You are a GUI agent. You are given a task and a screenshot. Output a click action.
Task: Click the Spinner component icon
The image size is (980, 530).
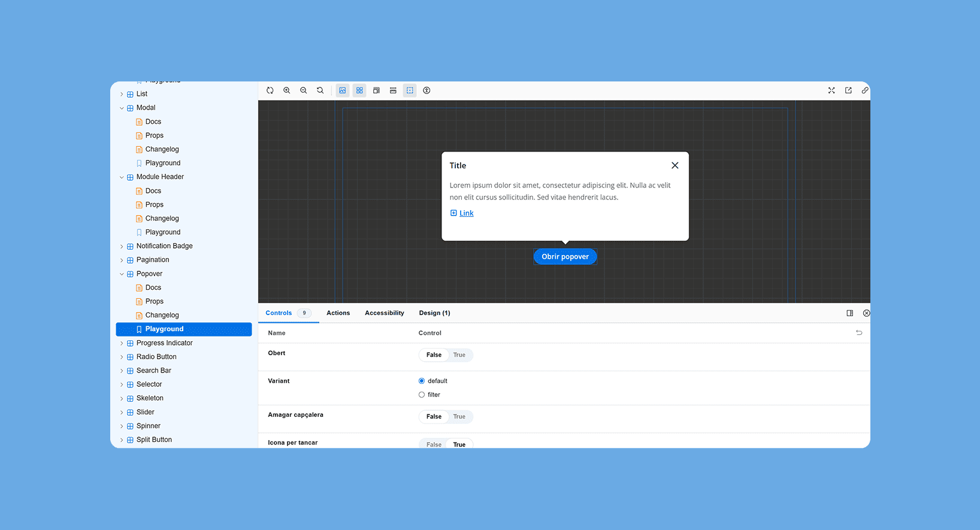(130, 426)
